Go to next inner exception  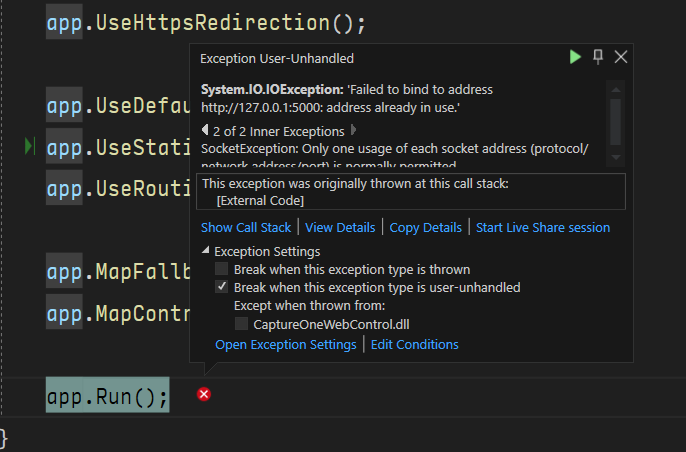click(353, 131)
